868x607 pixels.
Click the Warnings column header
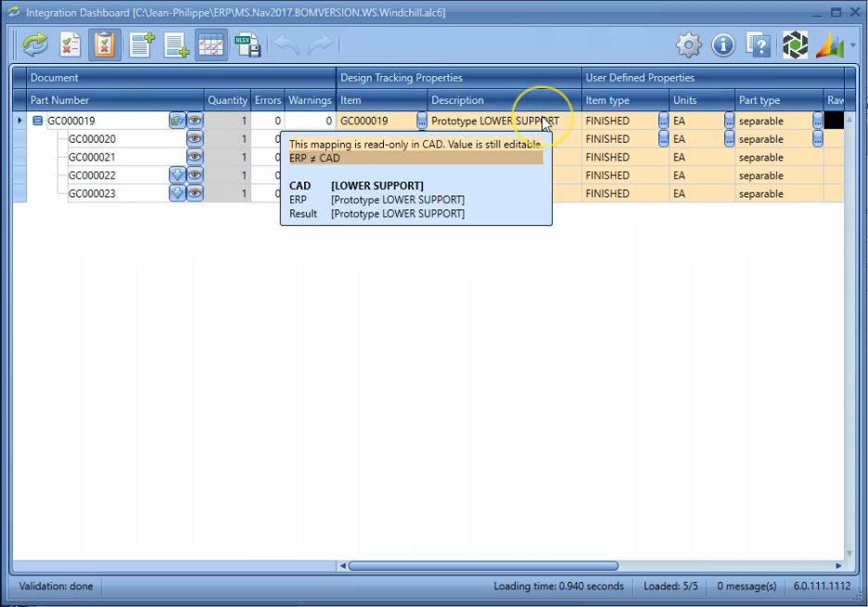(x=310, y=100)
